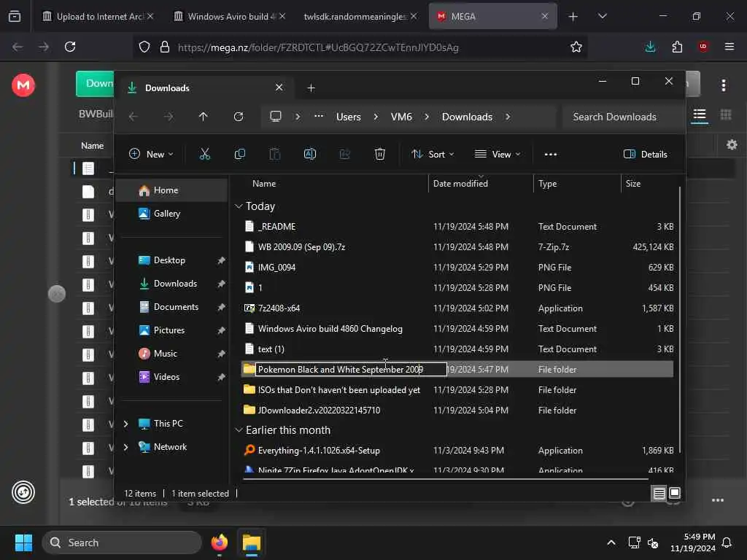
Task: Select Gallery in navigation pane
Action: pos(171,214)
